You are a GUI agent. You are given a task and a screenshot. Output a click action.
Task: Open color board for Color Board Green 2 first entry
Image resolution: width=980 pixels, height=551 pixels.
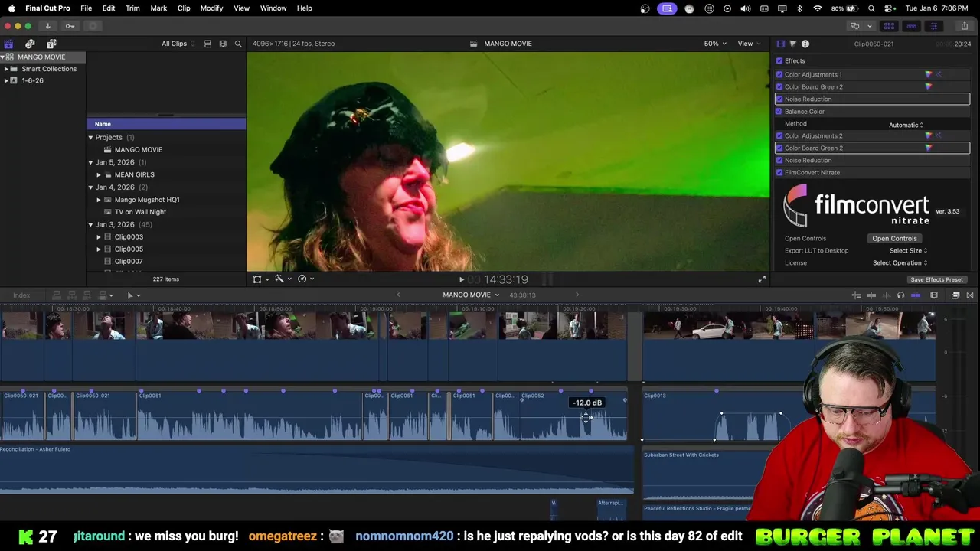click(929, 86)
